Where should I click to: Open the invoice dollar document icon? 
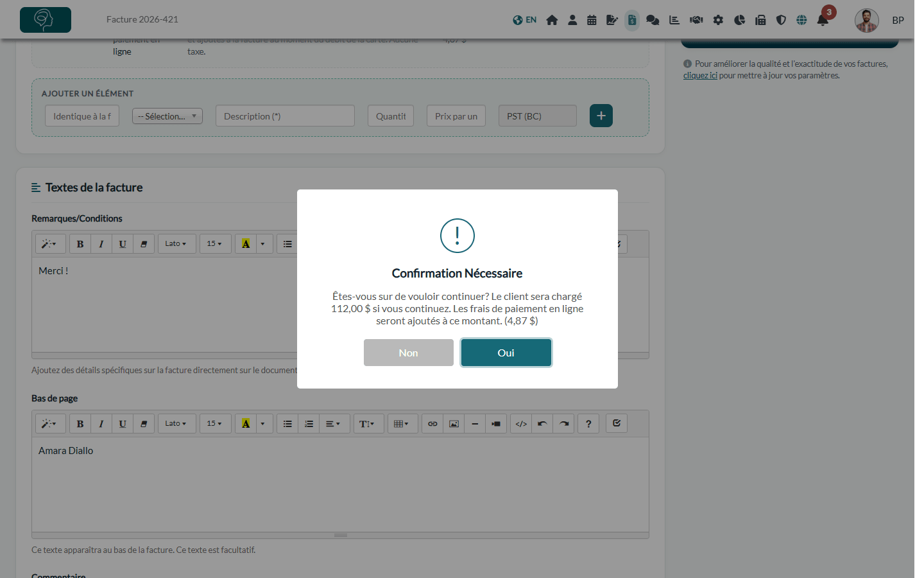click(x=632, y=20)
